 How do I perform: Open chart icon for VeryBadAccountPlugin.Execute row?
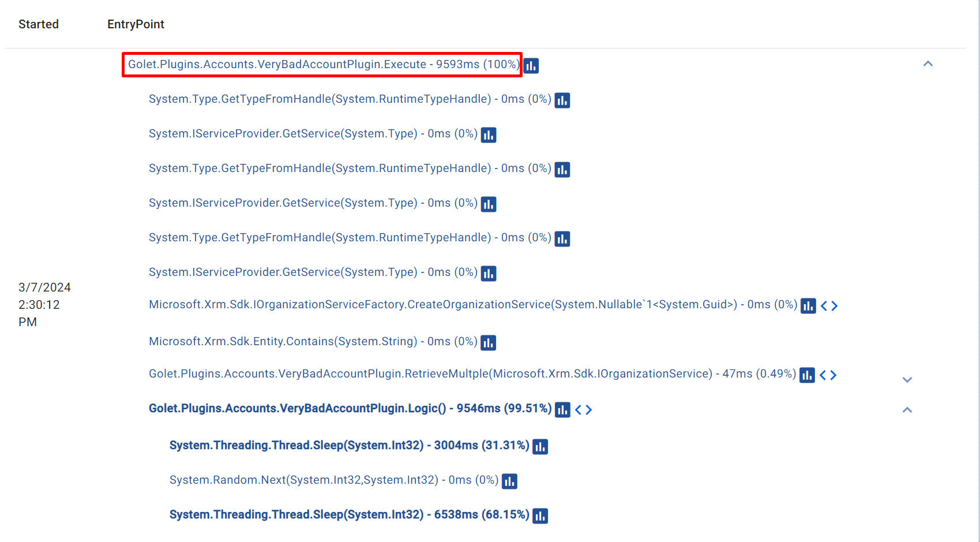pyautogui.click(x=531, y=66)
